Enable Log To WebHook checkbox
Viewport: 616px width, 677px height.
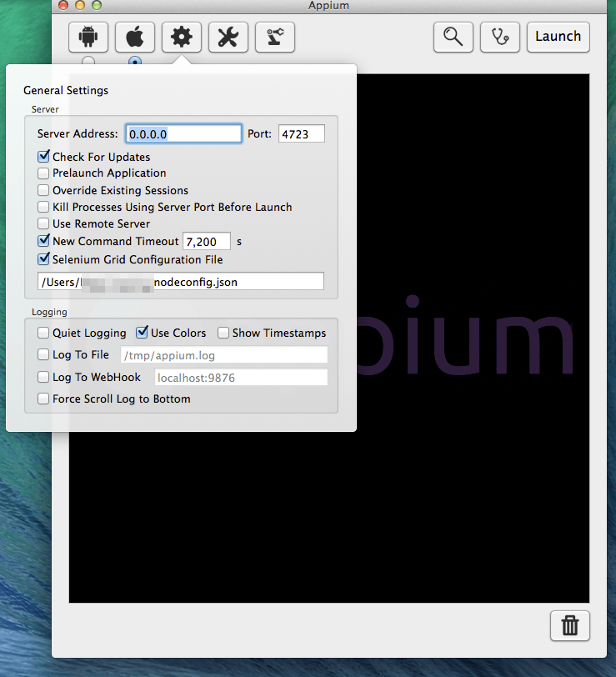coord(43,377)
